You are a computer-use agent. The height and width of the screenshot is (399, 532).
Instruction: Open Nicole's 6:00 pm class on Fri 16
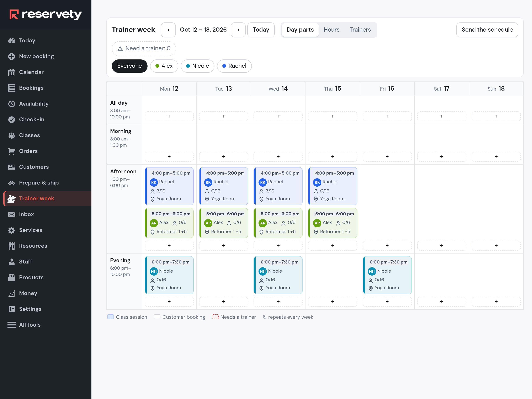387,275
